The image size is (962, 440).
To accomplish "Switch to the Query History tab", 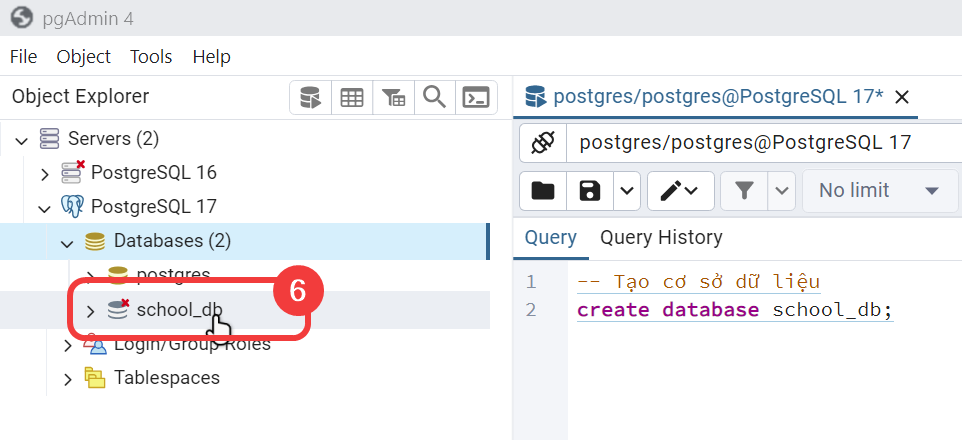I will point(660,237).
